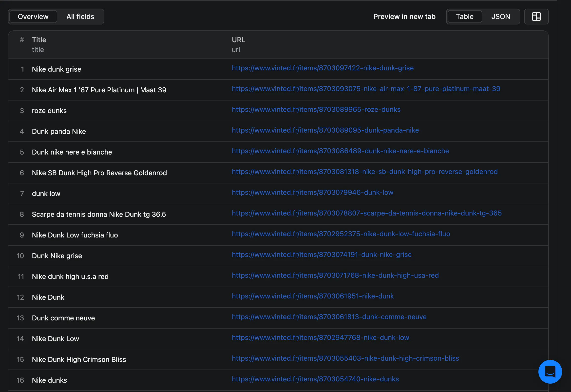Viewport: 571px width, 392px height.
Task: Open the 8703061951-nike-dunk link
Action: pos(313,296)
